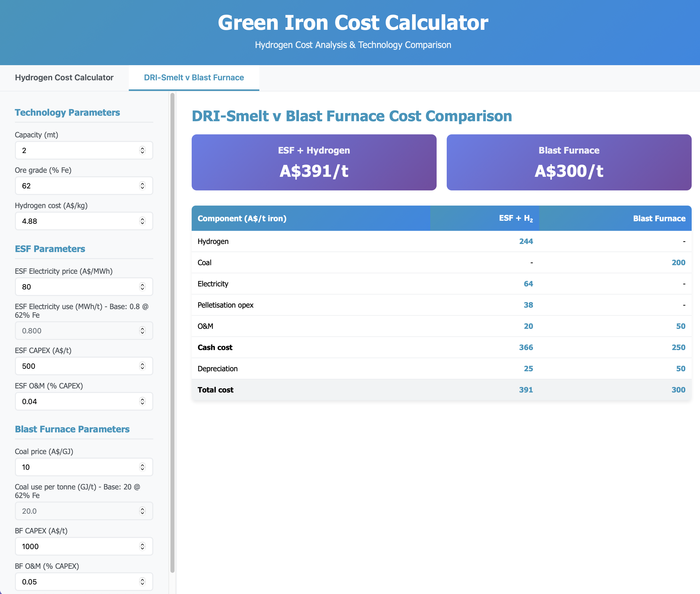Click the Hydrogen cost stepper arrows
The width and height of the screenshot is (700, 594).
coord(142,221)
